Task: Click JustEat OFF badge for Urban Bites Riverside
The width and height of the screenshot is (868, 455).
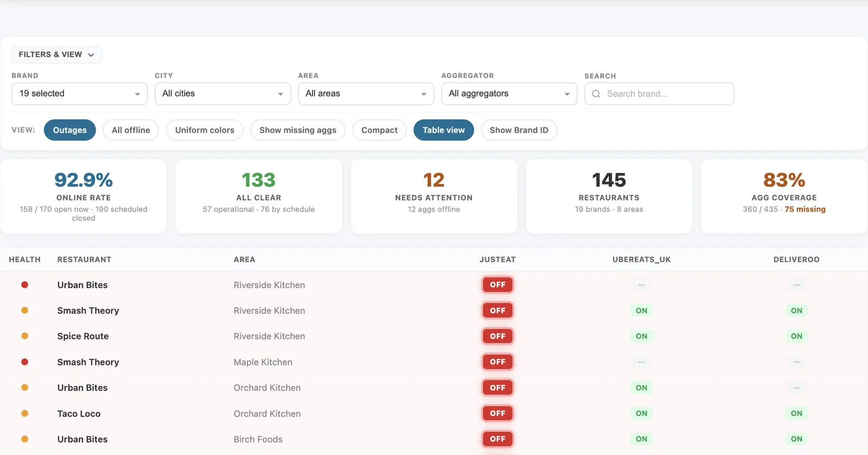Action: 497,285
